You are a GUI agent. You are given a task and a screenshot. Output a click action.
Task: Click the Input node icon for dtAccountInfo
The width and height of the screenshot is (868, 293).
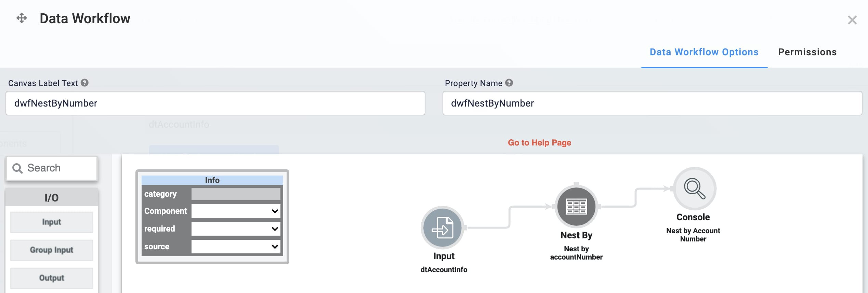click(442, 227)
